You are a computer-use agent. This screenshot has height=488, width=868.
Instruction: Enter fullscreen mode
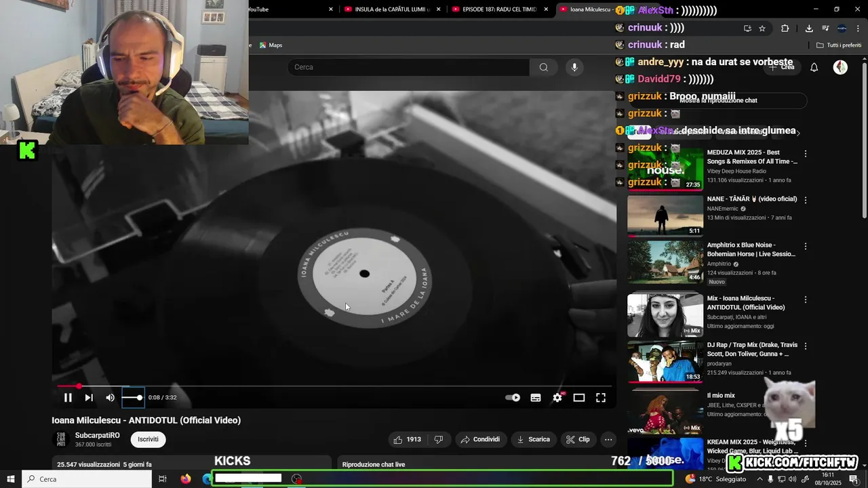601,398
